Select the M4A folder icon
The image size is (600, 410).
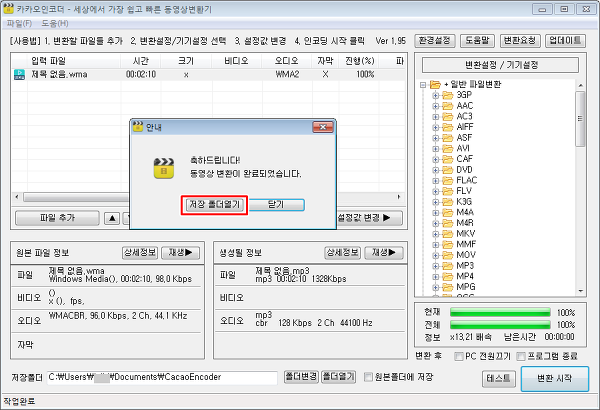click(447, 213)
